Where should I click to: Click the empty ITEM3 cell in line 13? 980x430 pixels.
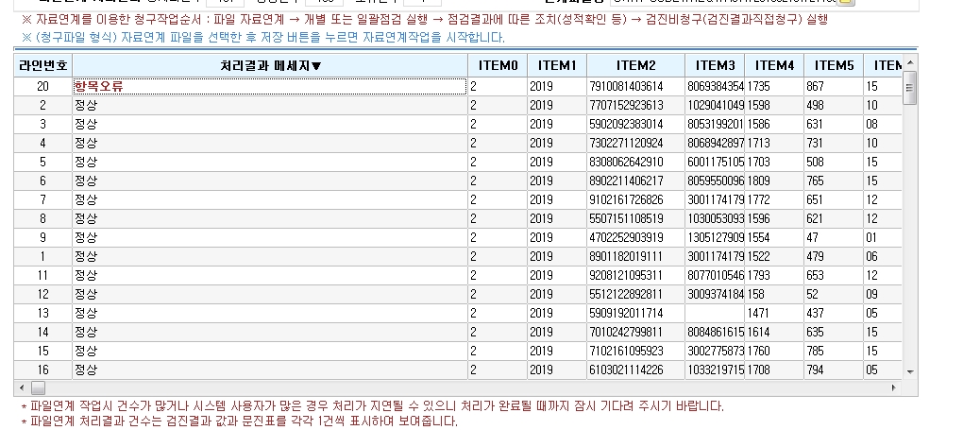pos(715,313)
